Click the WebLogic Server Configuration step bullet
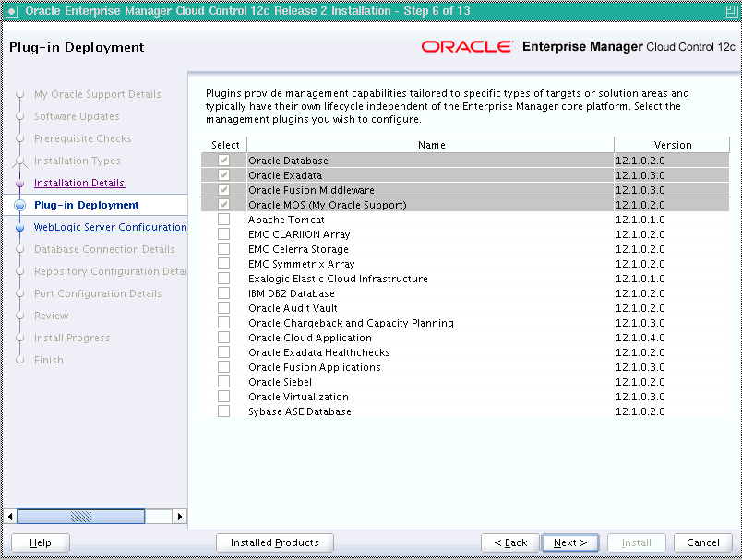 (x=20, y=228)
